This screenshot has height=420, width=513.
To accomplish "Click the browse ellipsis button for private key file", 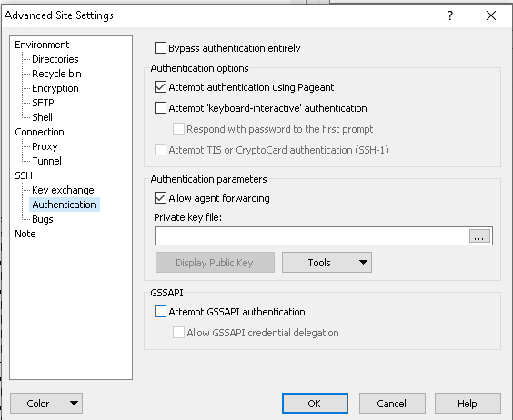I will pos(479,235).
